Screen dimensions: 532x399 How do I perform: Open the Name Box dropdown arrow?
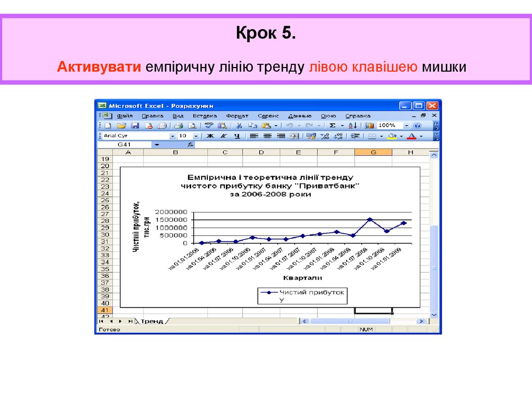pyautogui.click(x=157, y=144)
